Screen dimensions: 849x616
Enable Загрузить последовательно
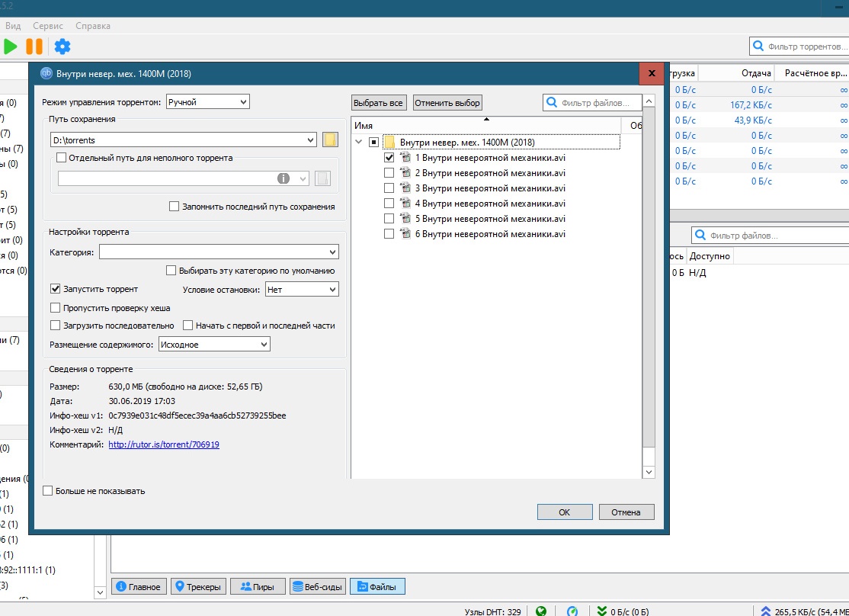pos(55,325)
